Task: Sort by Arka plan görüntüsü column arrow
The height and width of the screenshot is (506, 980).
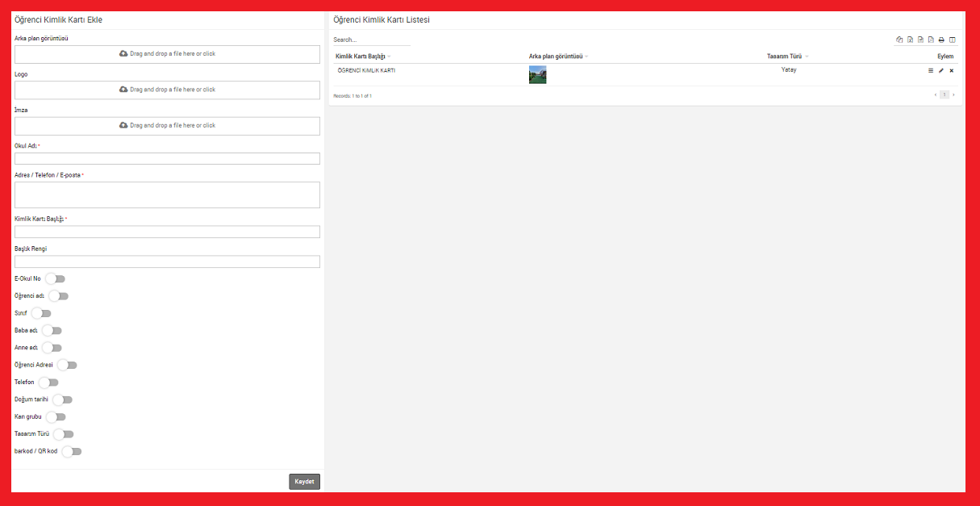Action: click(586, 56)
